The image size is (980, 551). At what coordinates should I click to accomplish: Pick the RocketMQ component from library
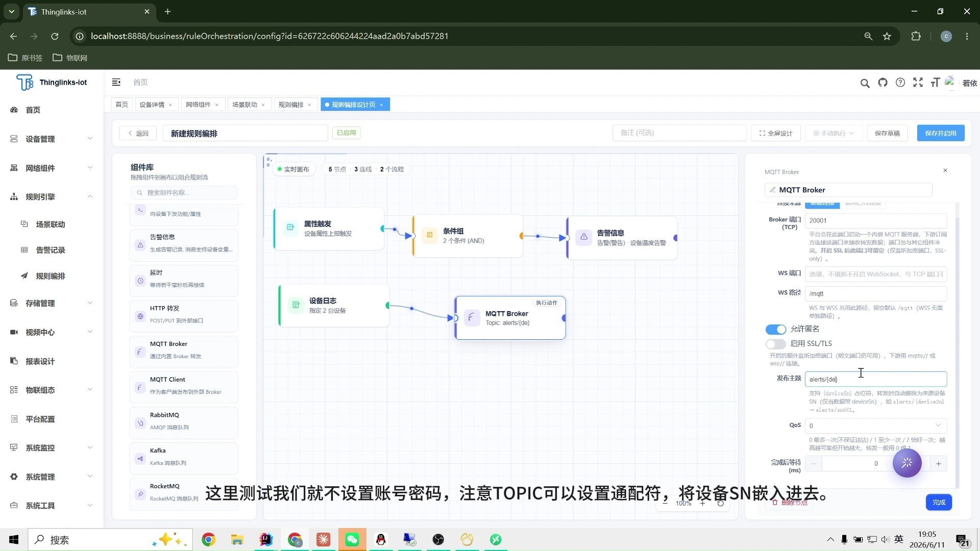pyautogui.click(x=184, y=494)
